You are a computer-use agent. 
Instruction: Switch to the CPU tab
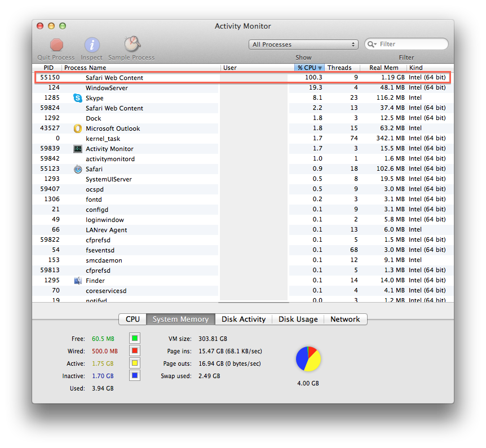[132, 319]
